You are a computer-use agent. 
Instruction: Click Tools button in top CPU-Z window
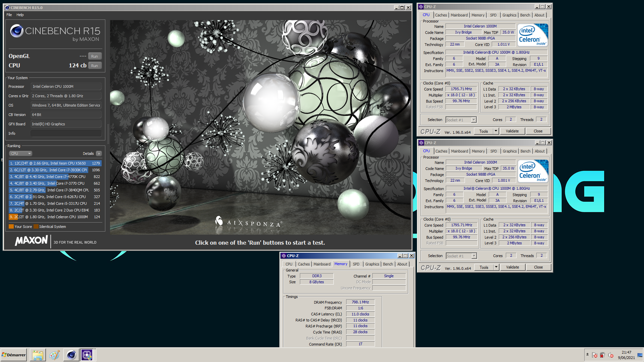tap(483, 131)
